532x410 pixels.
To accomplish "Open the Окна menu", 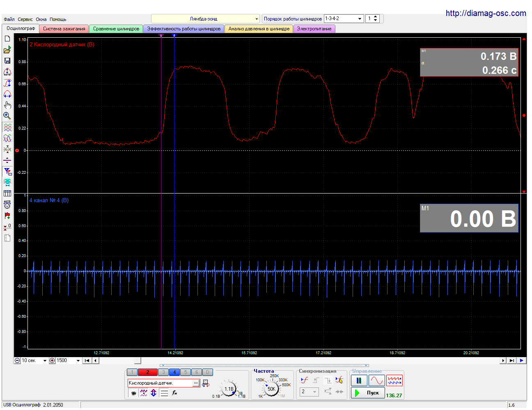I will (41, 19).
